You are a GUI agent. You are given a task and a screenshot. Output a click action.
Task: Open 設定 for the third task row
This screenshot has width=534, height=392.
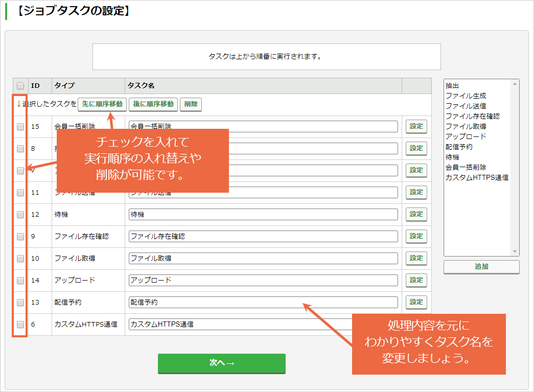(416, 170)
